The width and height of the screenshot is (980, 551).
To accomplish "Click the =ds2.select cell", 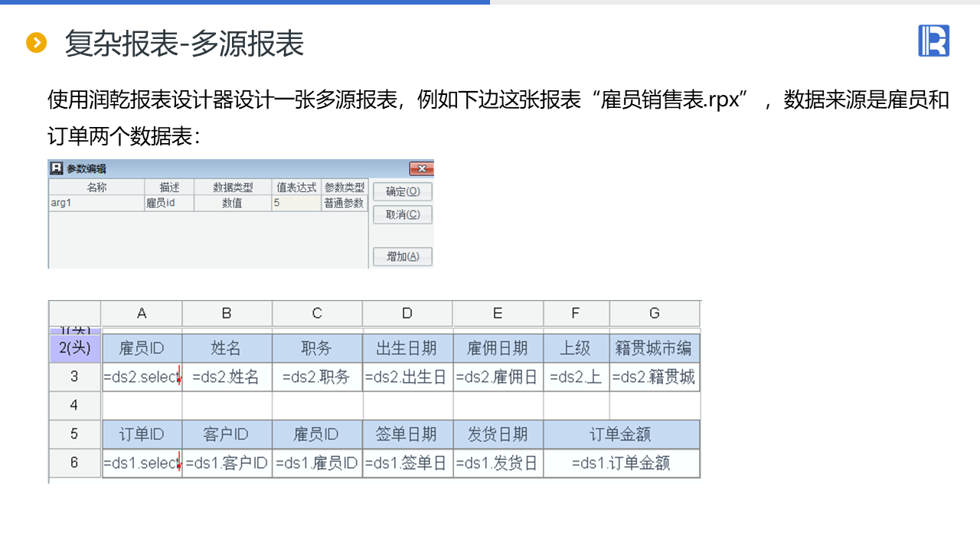I will (142, 377).
